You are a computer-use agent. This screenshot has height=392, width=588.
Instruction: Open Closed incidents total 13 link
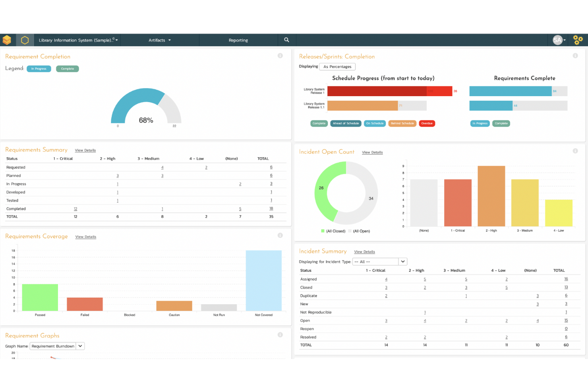566,287
